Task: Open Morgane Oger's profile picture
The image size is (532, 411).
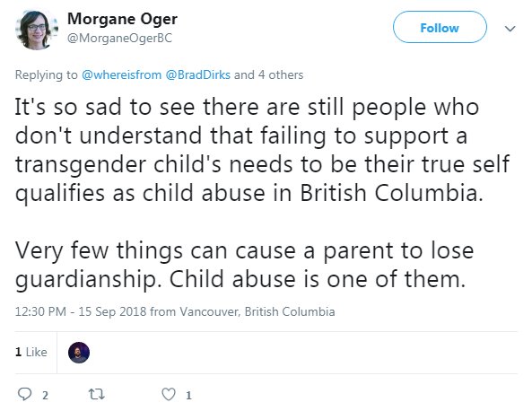Action: [36, 30]
